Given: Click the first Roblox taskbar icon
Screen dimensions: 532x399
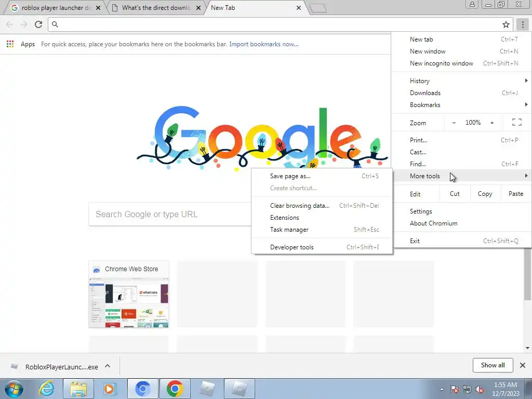Looking at the screenshot, I should coord(207,389).
